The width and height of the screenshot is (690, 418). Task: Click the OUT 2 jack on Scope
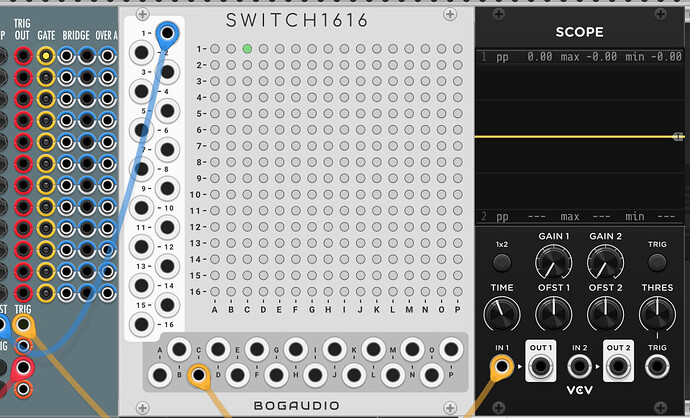pyautogui.click(x=618, y=367)
